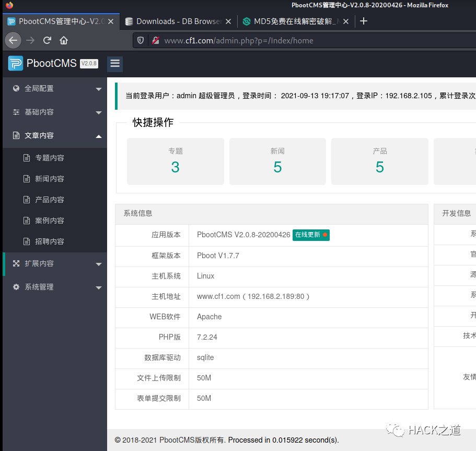Viewport: 476px width, 451px height.
Task: Click the file icon next to 招聘内容
Action: pos(27,241)
